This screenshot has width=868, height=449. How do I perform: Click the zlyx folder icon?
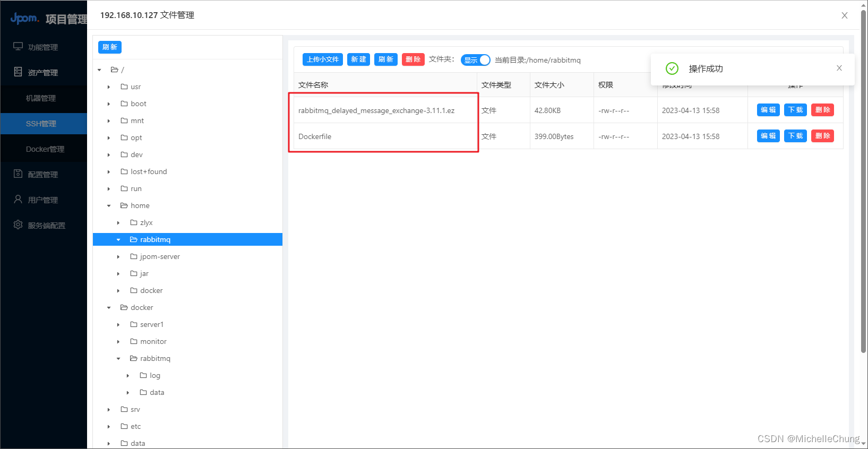pyautogui.click(x=134, y=222)
